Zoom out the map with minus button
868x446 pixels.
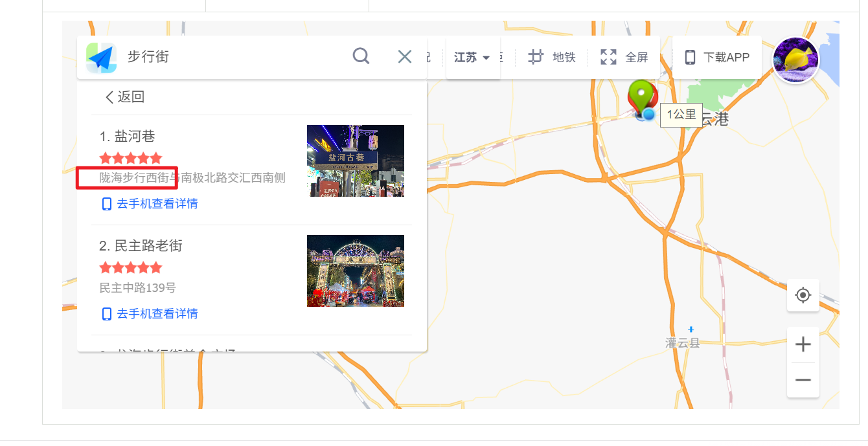click(x=803, y=380)
